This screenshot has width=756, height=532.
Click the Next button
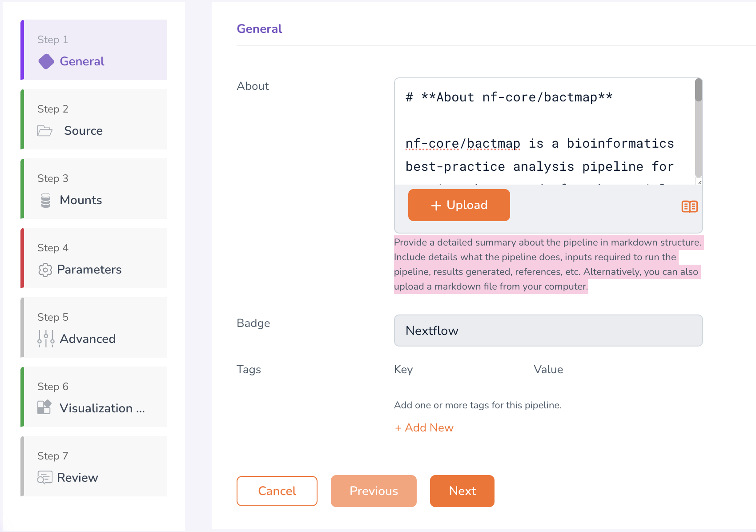[462, 491]
